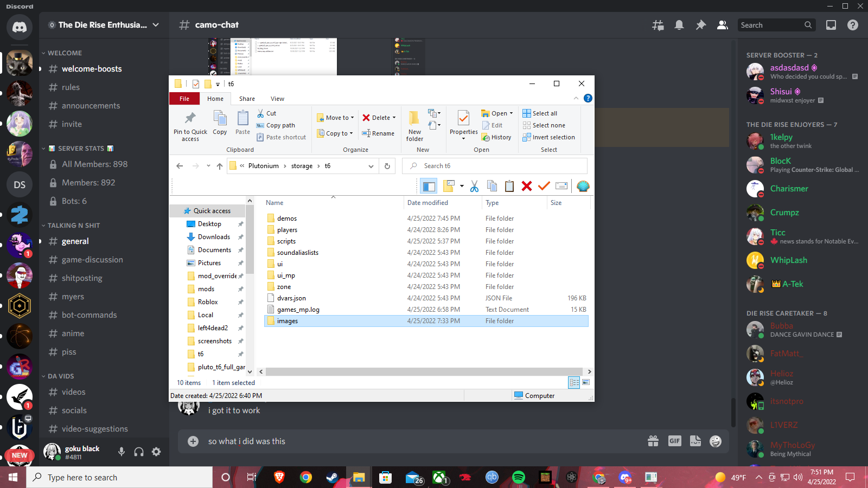The height and width of the screenshot is (488, 868).
Task: Click the attach file plus button
Action: pos(193,441)
